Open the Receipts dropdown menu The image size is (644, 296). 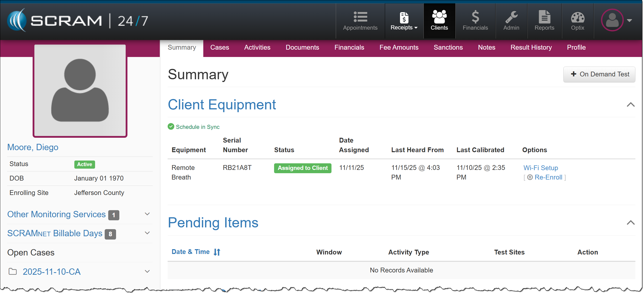(x=404, y=21)
